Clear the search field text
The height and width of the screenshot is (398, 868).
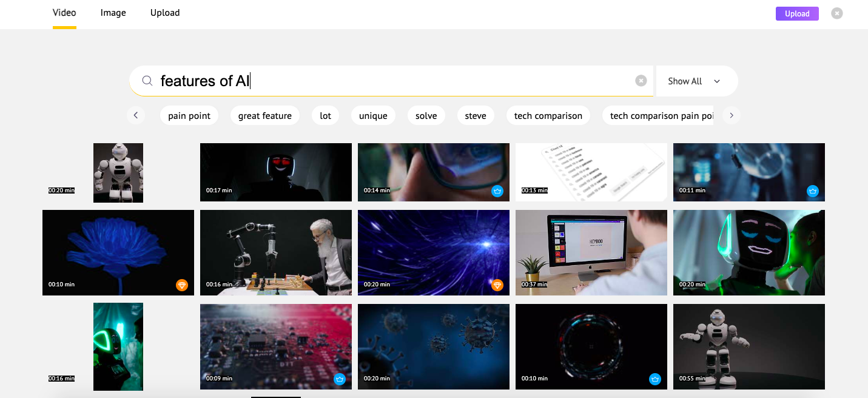tap(641, 81)
